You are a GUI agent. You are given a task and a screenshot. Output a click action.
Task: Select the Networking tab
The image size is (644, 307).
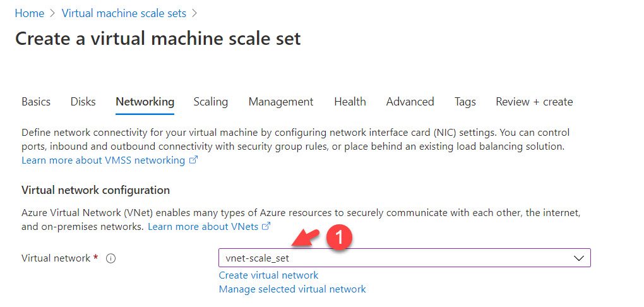pos(145,102)
